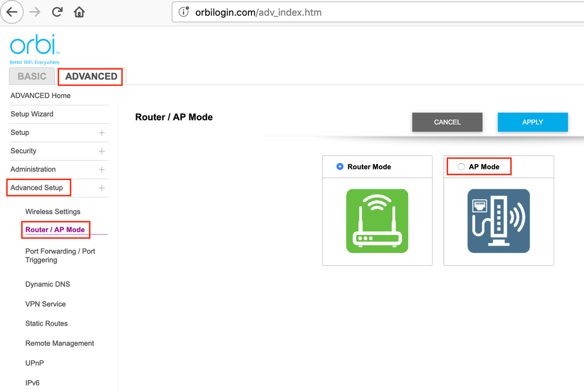Open Wireless Settings under Advanced Setup

point(53,211)
